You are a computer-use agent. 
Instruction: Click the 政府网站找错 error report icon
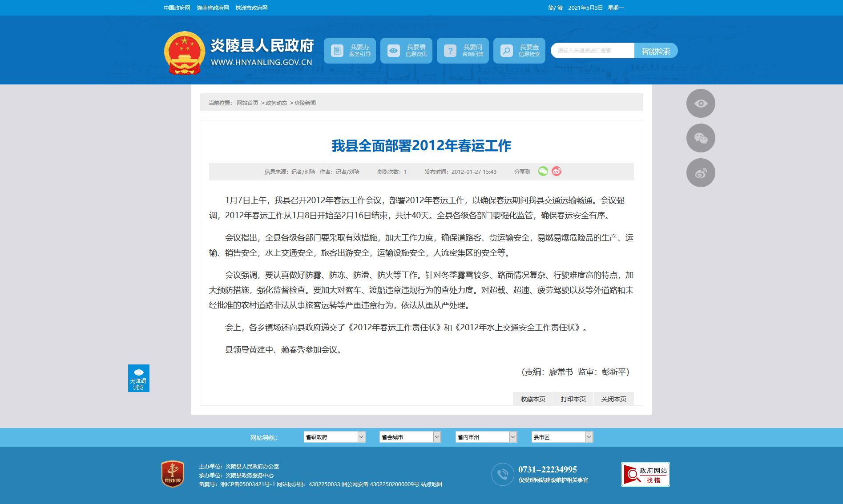(x=645, y=475)
